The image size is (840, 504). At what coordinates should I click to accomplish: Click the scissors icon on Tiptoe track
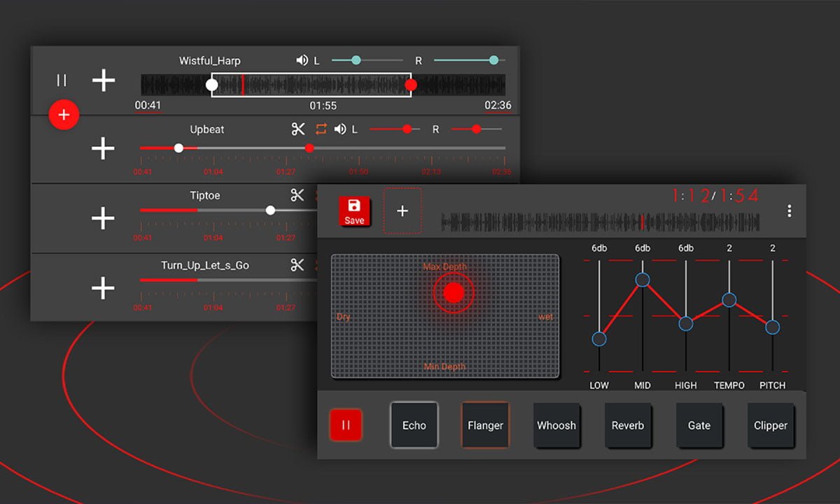pos(298,195)
